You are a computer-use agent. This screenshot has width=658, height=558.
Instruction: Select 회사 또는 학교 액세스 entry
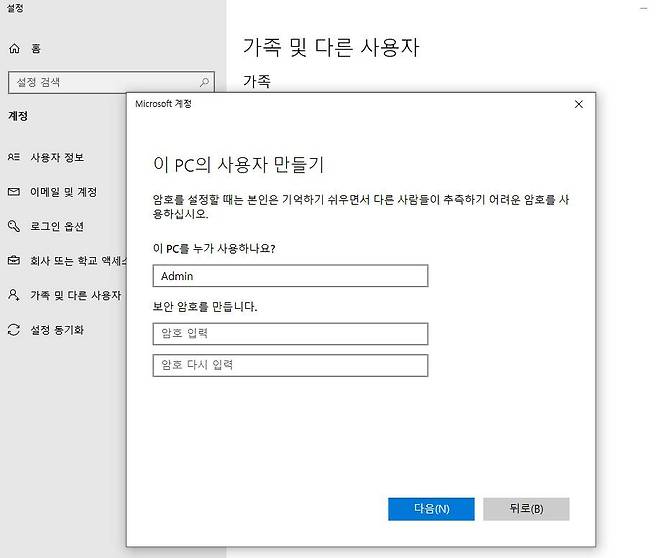78,261
